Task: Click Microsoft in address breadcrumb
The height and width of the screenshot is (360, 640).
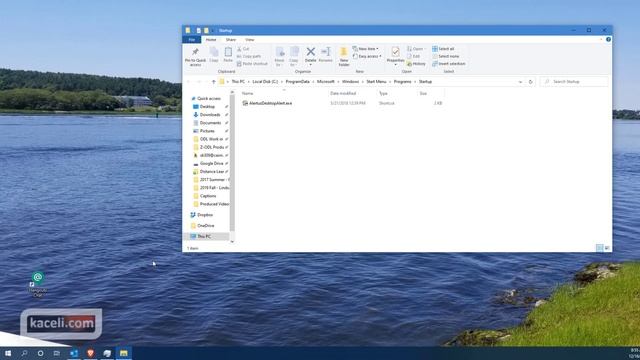Action: pyautogui.click(x=326, y=82)
